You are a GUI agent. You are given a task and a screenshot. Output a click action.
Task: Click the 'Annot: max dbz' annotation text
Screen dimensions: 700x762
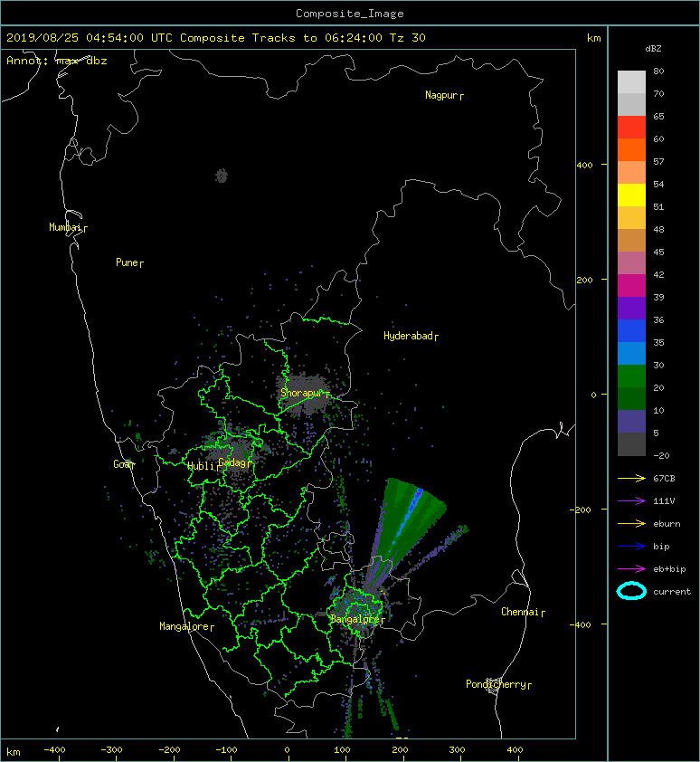pos(56,61)
